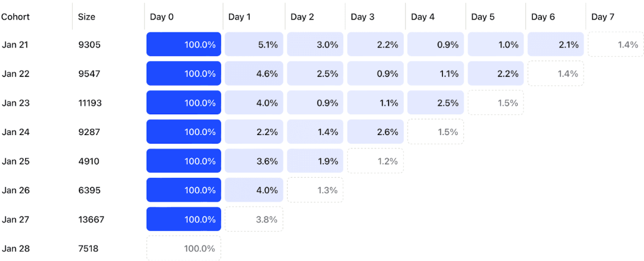The width and height of the screenshot is (644, 261).
Task: Click the Jan 23 Day 0 blue 100.0% cell
Action: [x=184, y=103]
